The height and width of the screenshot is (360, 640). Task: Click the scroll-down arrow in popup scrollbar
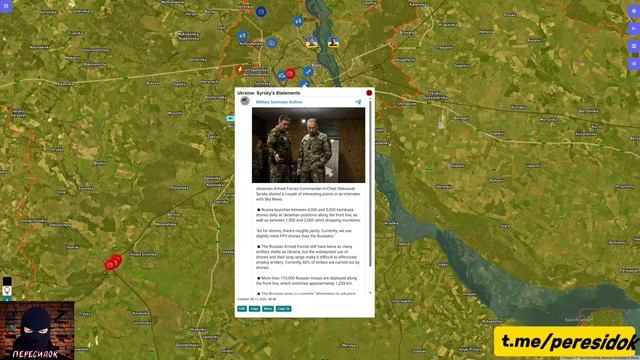coord(370,293)
